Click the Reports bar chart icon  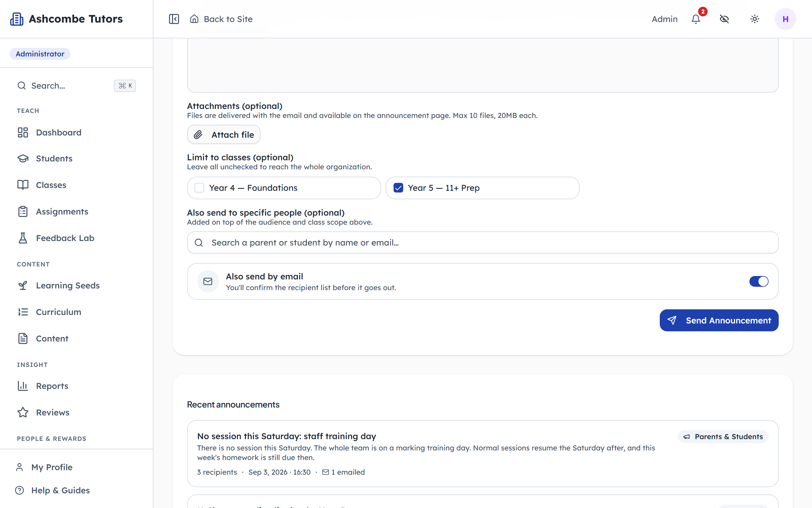[23, 386]
